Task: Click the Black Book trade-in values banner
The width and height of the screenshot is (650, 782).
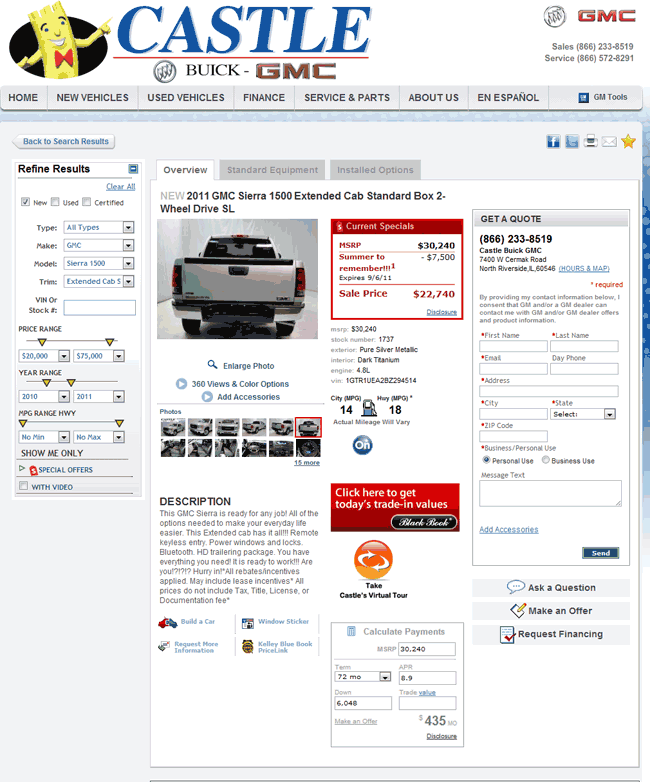Action: click(x=395, y=507)
